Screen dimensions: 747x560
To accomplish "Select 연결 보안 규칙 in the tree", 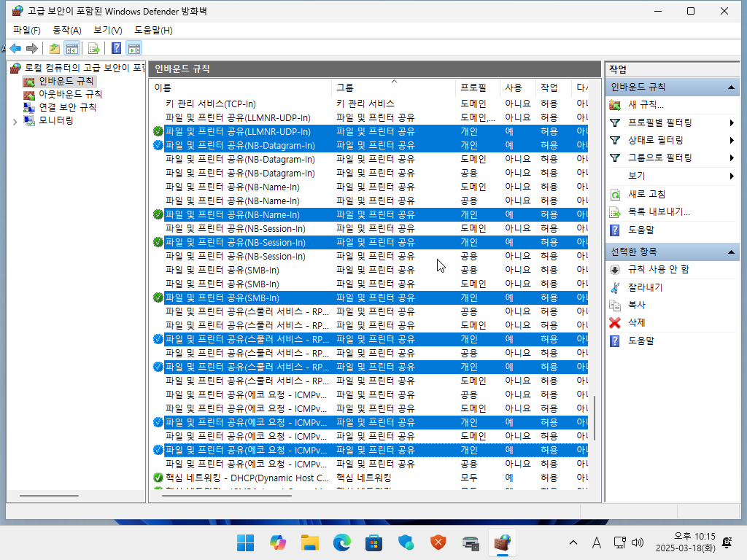I will 68,108.
